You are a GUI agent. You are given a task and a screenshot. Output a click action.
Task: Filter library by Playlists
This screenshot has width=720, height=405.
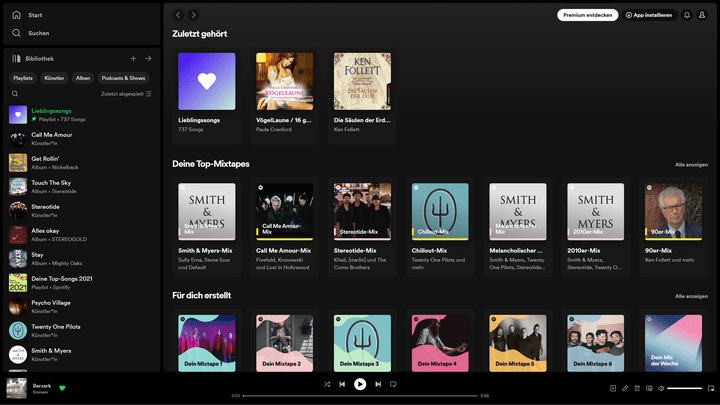click(23, 77)
